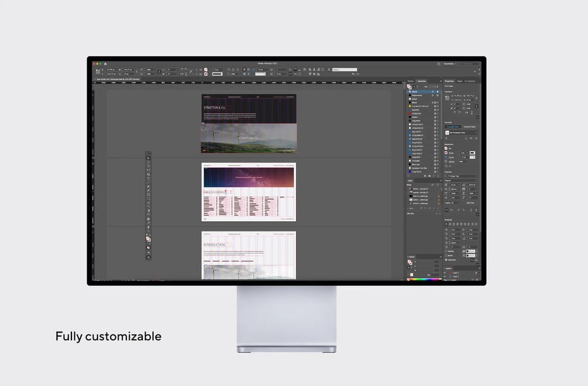Click the Table of Contents page spread
Viewport: 588px width, 386px height.
click(249, 192)
